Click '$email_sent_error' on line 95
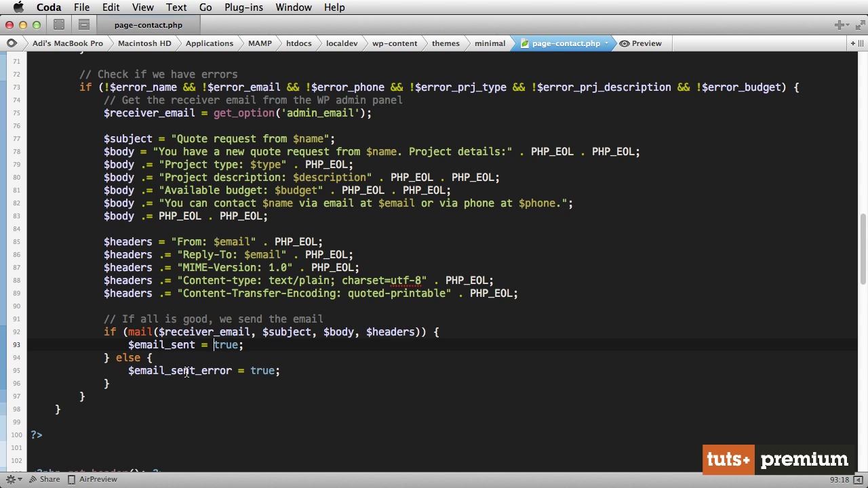 (x=180, y=371)
